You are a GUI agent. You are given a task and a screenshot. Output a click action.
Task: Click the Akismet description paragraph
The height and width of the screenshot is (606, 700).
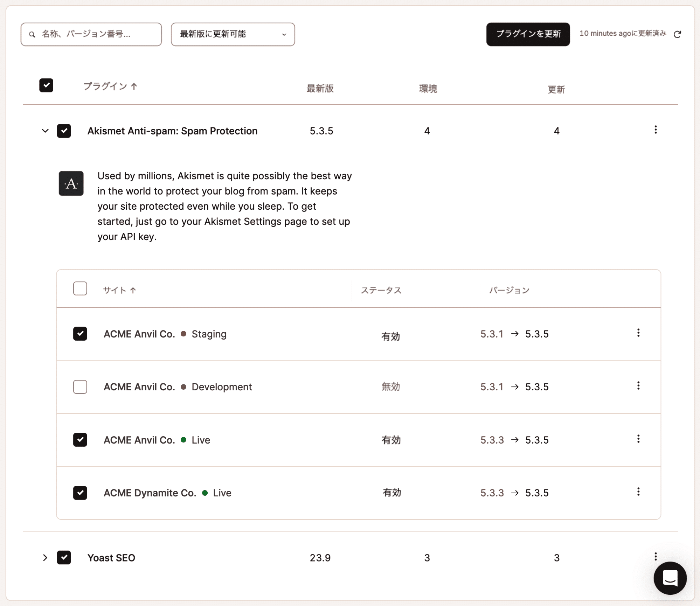pyautogui.click(x=224, y=206)
